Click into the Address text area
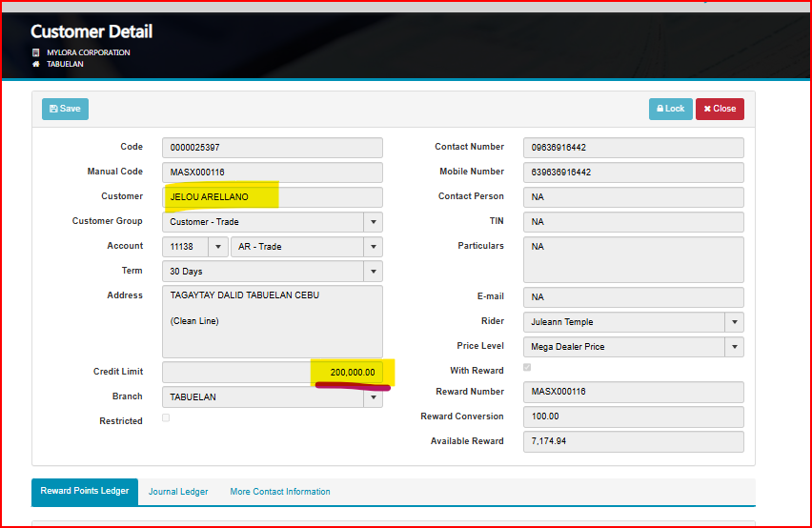The width and height of the screenshot is (812, 528). click(x=272, y=321)
